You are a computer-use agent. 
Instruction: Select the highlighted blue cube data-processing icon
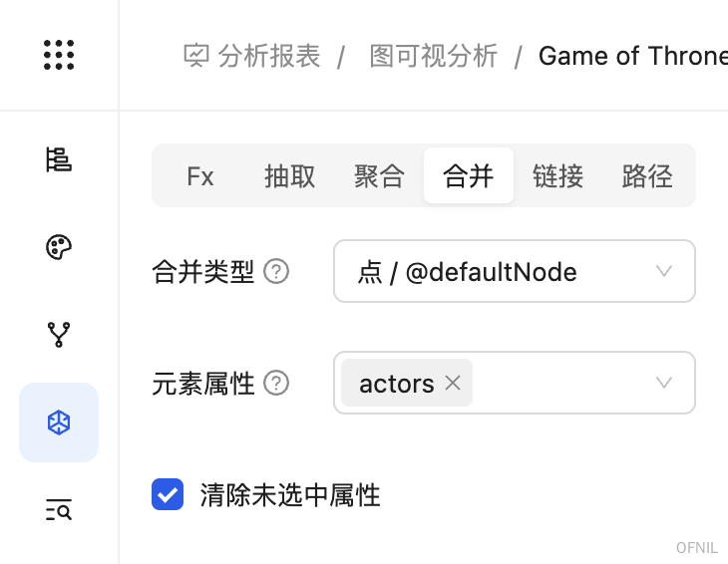59,423
